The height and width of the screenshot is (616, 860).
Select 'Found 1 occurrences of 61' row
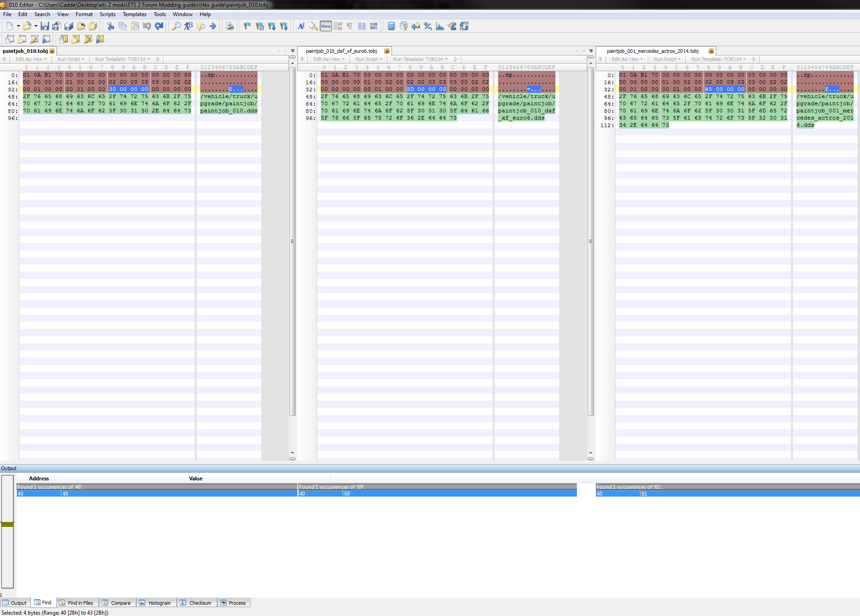point(728,487)
